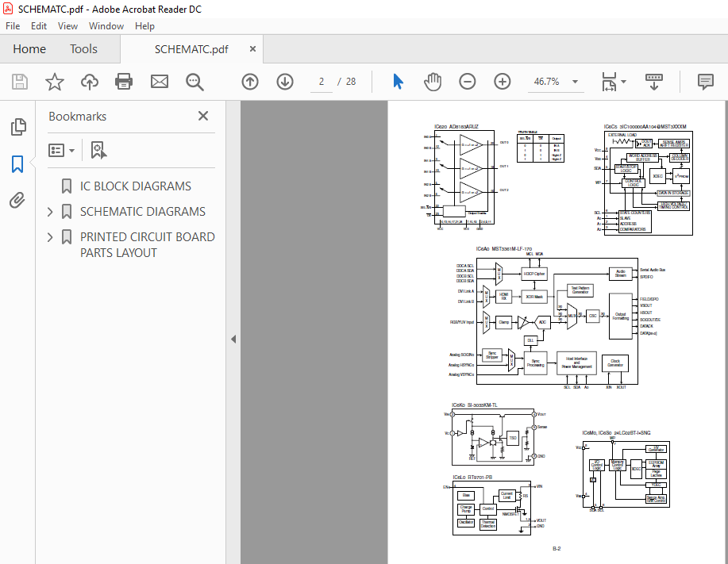Screen dimensions: 728x564
Task: Open the Find text magnifier icon
Action: [195, 82]
